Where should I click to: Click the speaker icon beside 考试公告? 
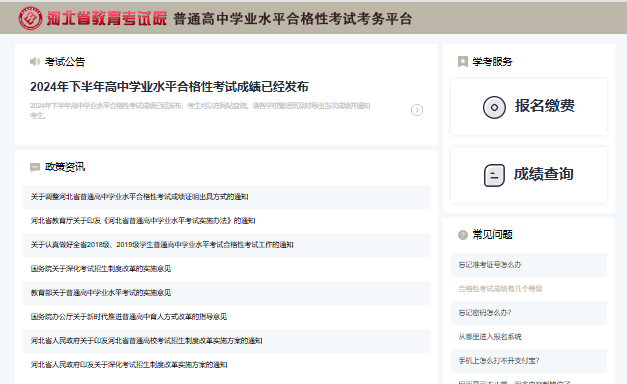click(x=35, y=62)
